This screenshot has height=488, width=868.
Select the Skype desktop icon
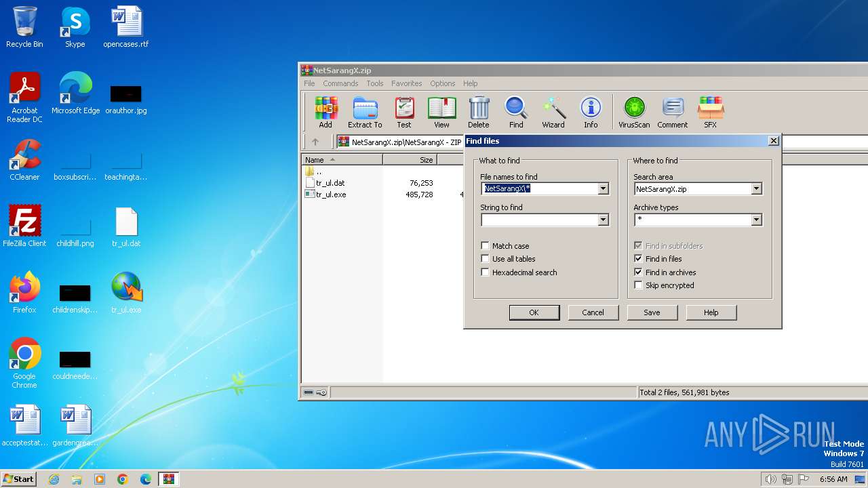pyautogui.click(x=75, y=27)
